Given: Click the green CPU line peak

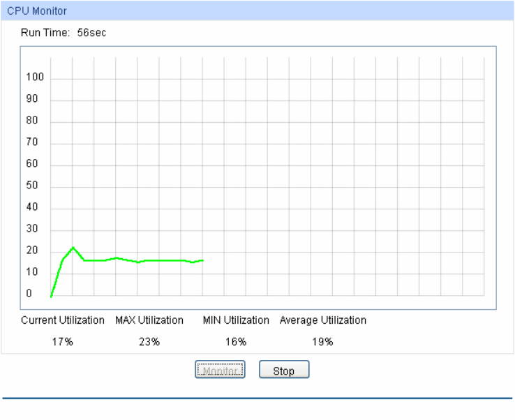Looking at the screenshot, I should click(x=73, y=248).
